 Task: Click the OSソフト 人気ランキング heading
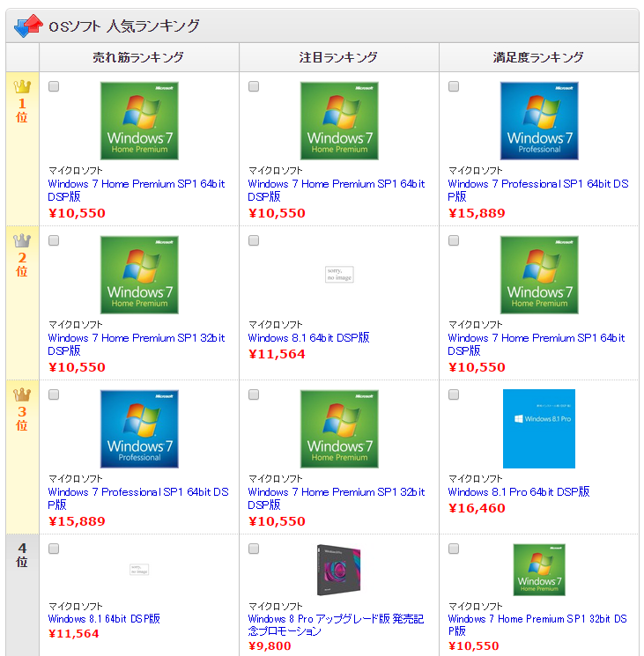[124, 26]
